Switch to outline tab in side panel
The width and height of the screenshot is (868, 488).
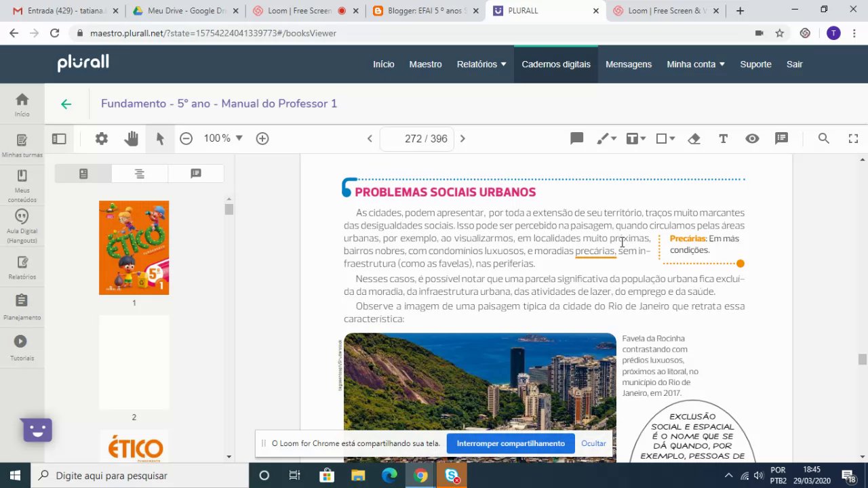[139, 174]
